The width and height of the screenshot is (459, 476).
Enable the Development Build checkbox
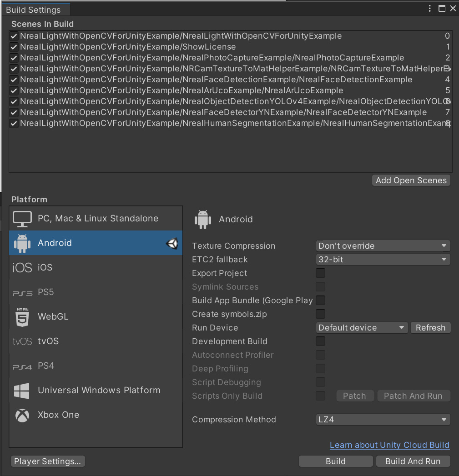pyautogui.click(x=320, y=341)
